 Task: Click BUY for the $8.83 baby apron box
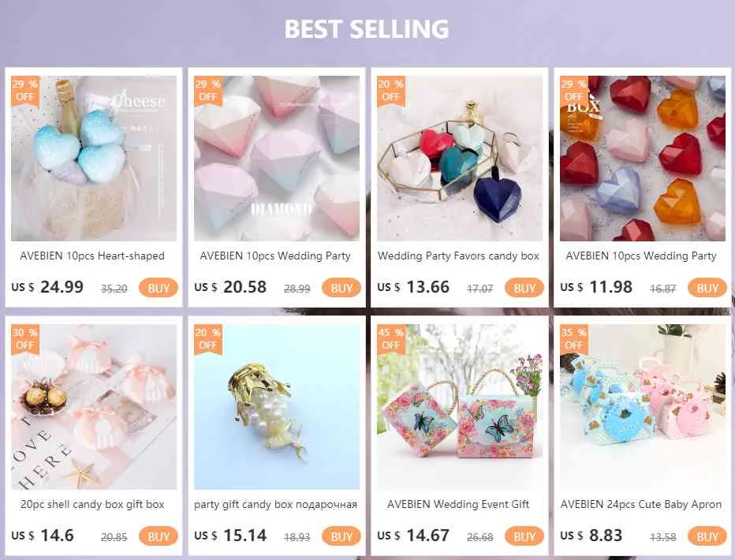click(x=707, y=536)
